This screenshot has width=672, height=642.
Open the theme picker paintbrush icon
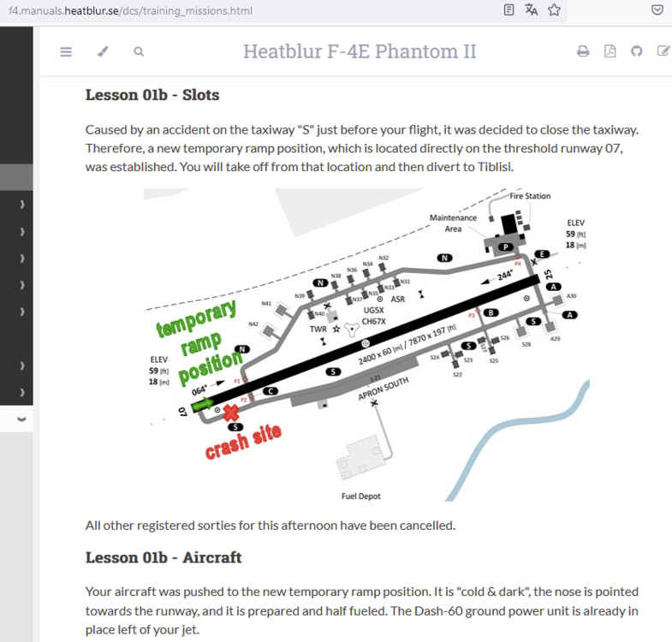(x=103, y=51)
